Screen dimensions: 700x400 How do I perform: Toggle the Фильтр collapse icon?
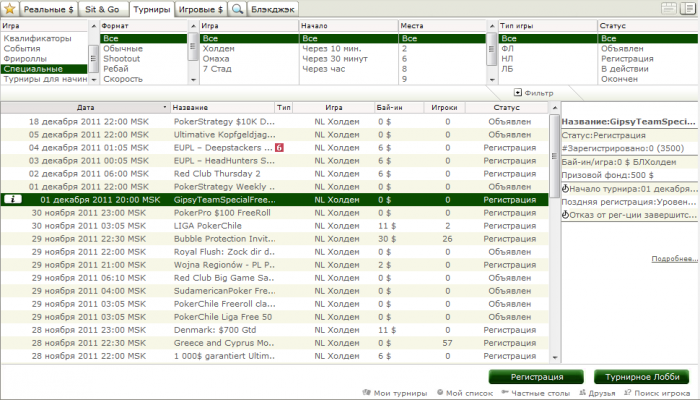click(517, 92)
